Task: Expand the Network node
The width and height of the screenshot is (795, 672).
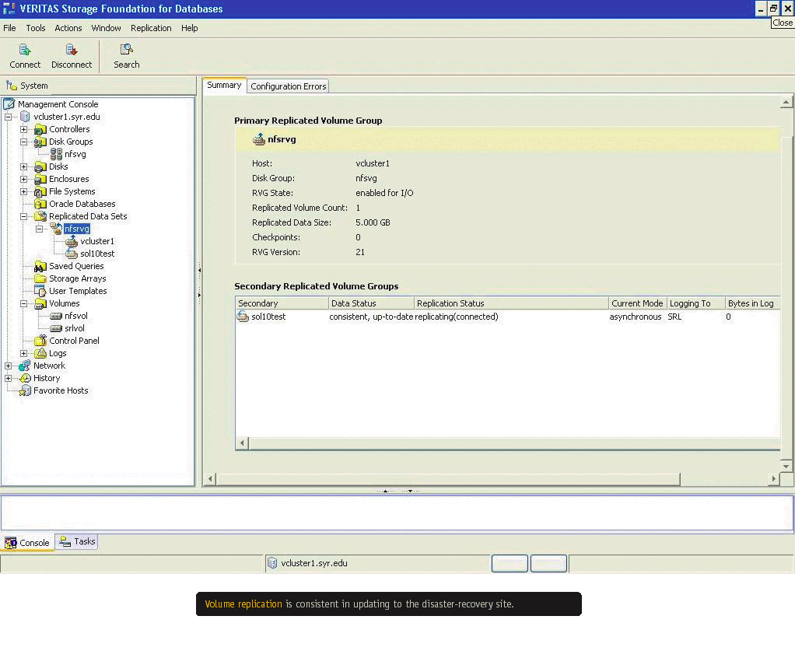Action: tap(8, 366)
